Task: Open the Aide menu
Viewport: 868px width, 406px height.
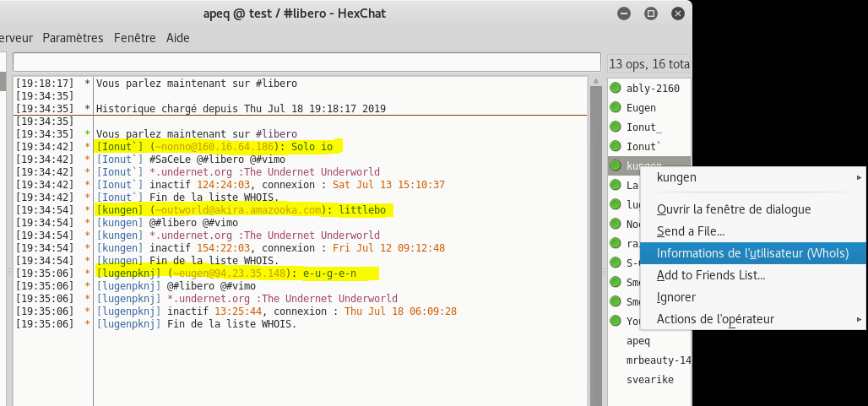Action: click(177, 38)
